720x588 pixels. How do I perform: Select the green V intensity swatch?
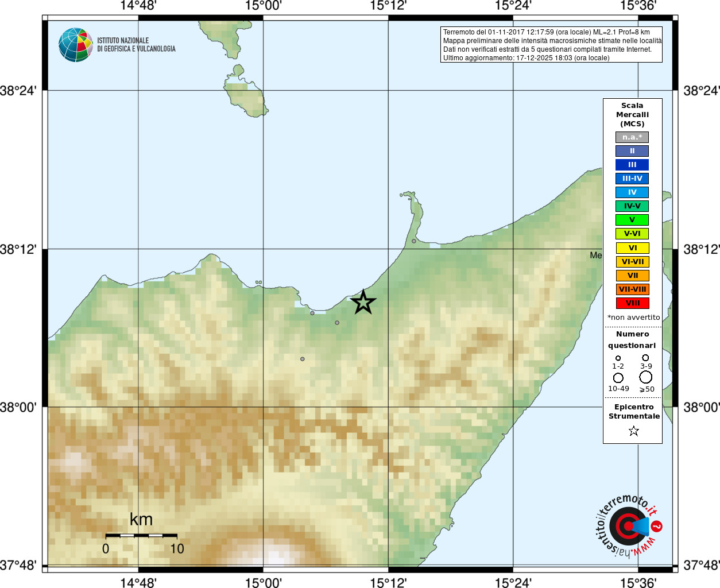[632, 220]
